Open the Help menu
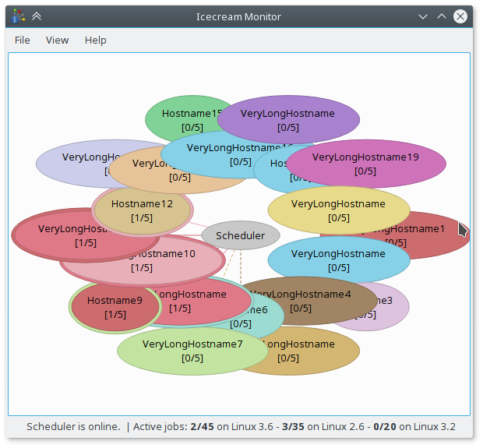 pyautogui.click(x=96, y=40)
